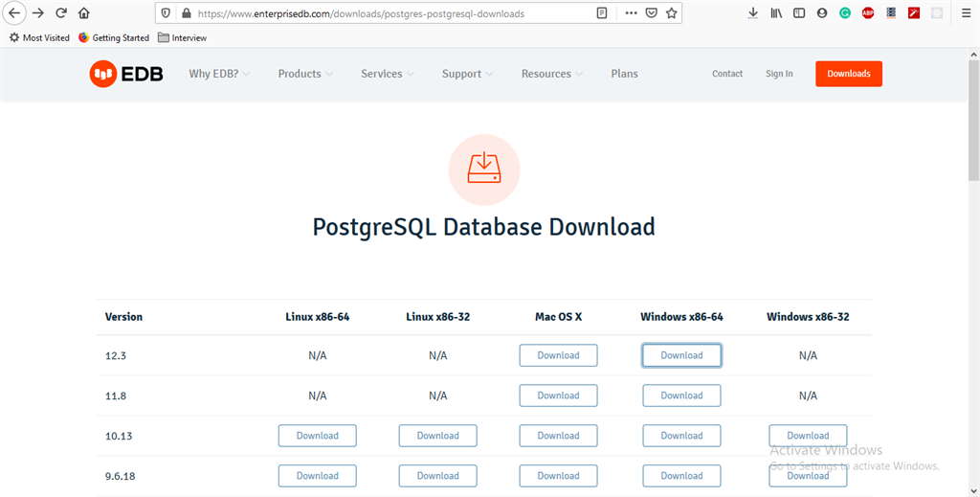Viewport: 980px width, 497px height.
Task: Open the Sign In link
Action: click(779, 74)
